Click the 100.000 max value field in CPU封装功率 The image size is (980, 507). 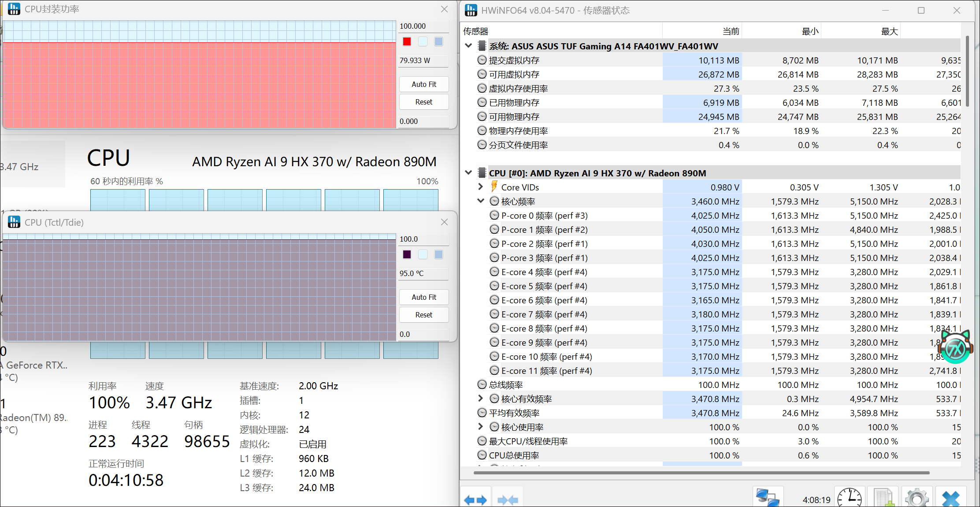[x=423, y=26]
